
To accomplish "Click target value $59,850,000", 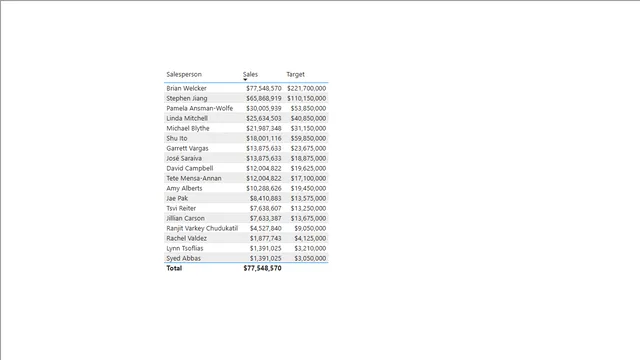I will point(308,138).
